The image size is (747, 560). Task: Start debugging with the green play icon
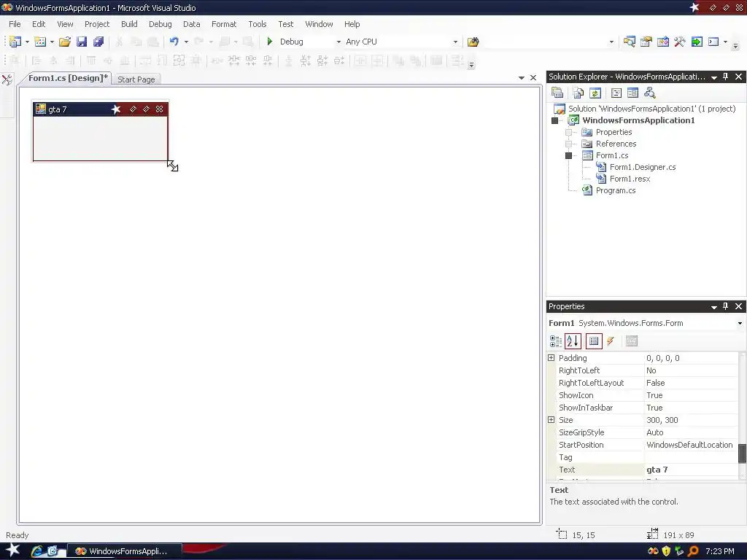pos(270,42)
